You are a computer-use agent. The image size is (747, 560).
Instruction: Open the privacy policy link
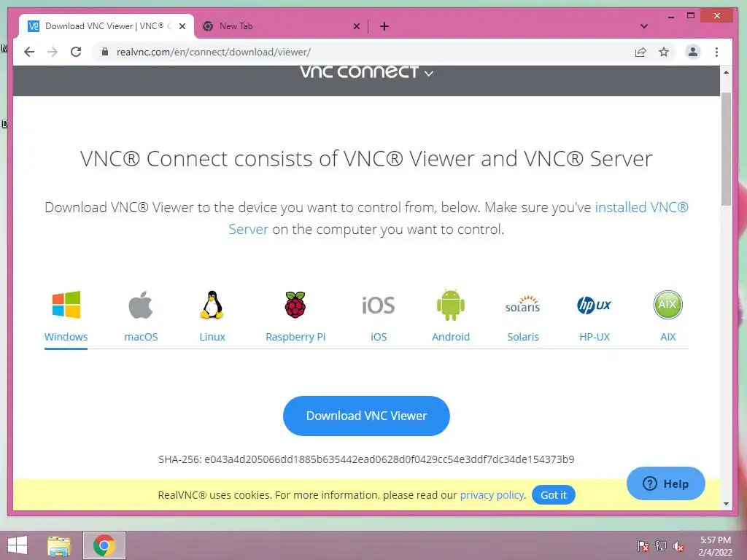(492, 495)
